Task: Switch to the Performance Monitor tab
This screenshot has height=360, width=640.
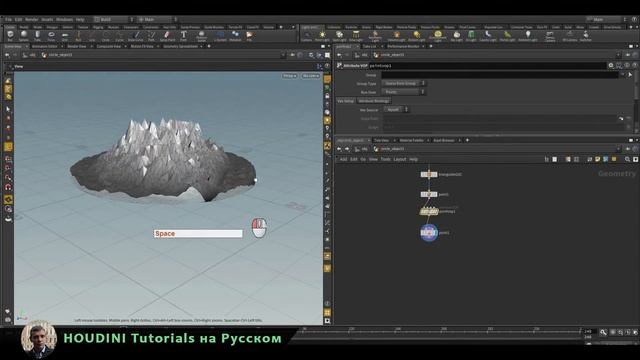Action: pos(403,46)
